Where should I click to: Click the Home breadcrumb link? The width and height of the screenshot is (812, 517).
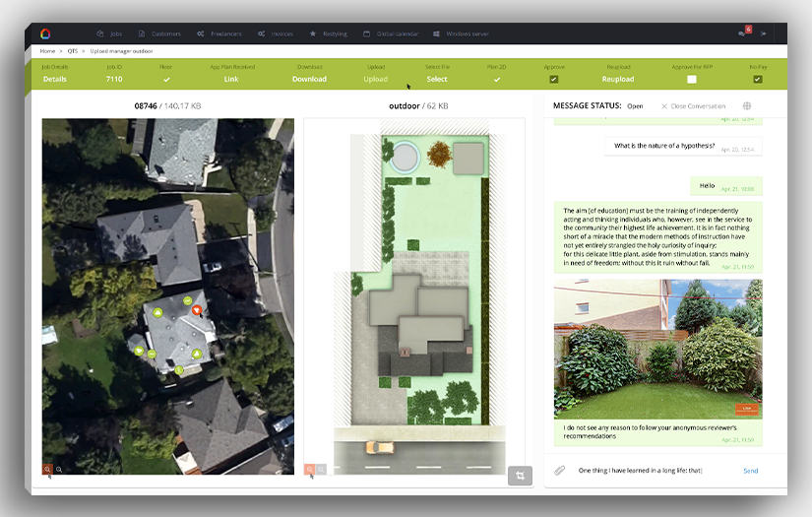point(47,50)
